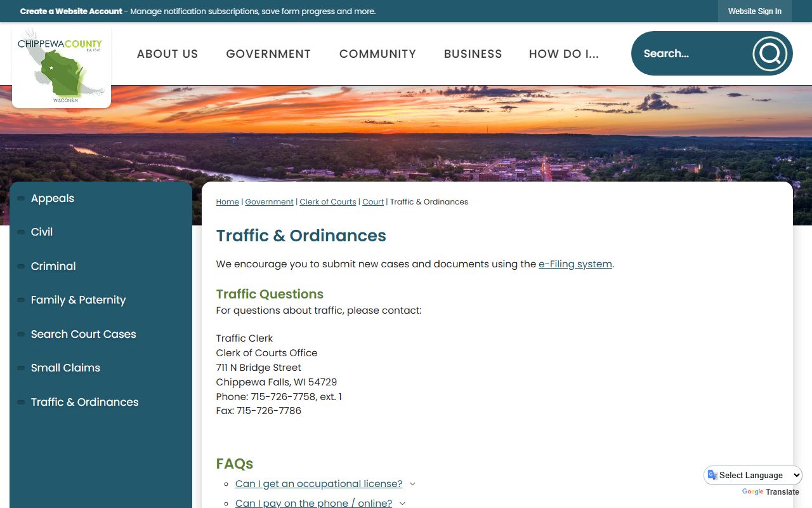Click the Traffic Questions heading
Viewport: 812px width, 508px height.
click(270, 294)
